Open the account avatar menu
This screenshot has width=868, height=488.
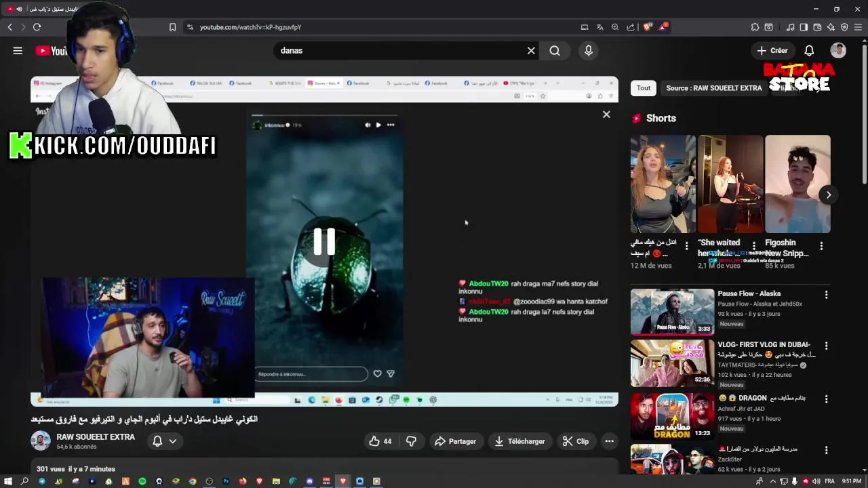pyautogui.click(x=838, y=50)
